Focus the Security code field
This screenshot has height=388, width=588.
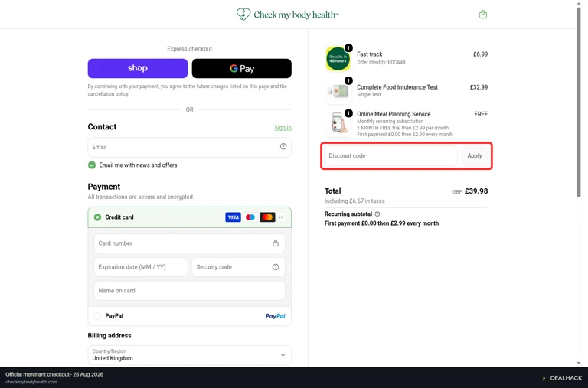pos(238,267)
